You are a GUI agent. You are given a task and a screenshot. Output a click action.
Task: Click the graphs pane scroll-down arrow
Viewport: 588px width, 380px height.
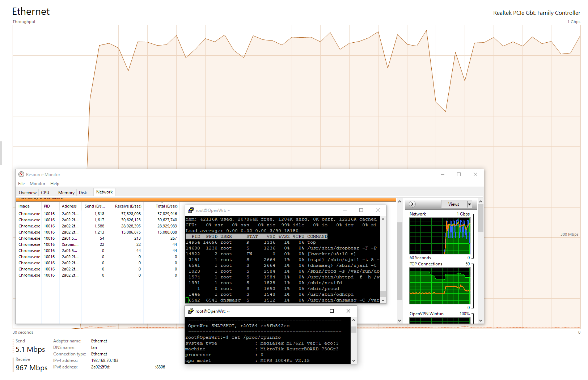tap(481, 320)
